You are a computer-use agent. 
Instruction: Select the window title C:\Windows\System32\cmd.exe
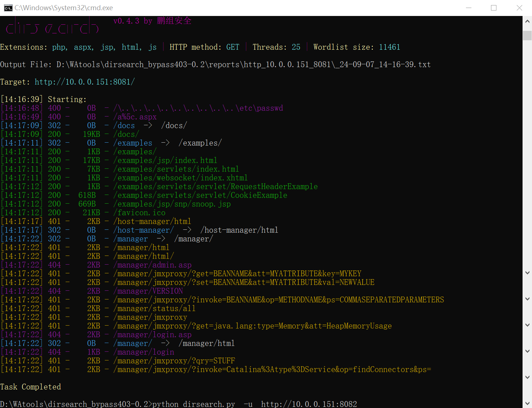pyautogui.click(x=64, y=8)
